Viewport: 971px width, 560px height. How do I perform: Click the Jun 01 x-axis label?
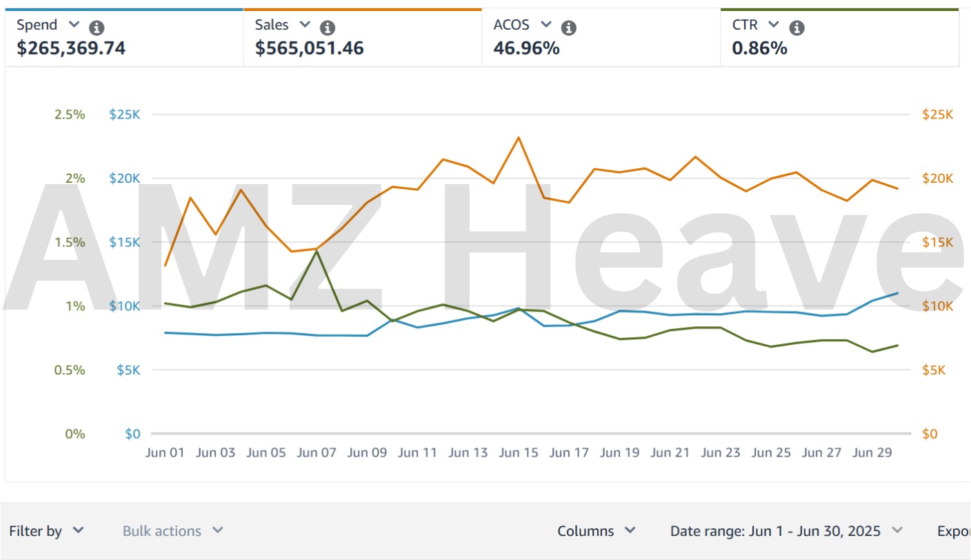166,453
